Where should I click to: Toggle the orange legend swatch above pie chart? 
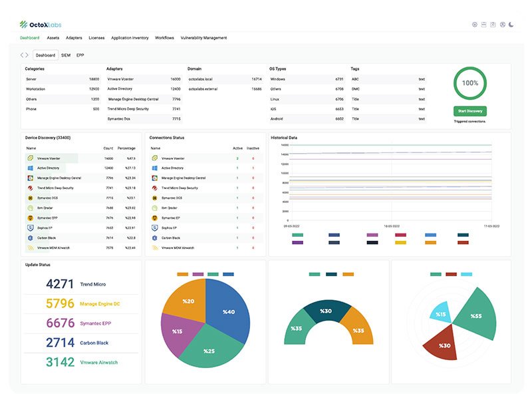[182, 274]
